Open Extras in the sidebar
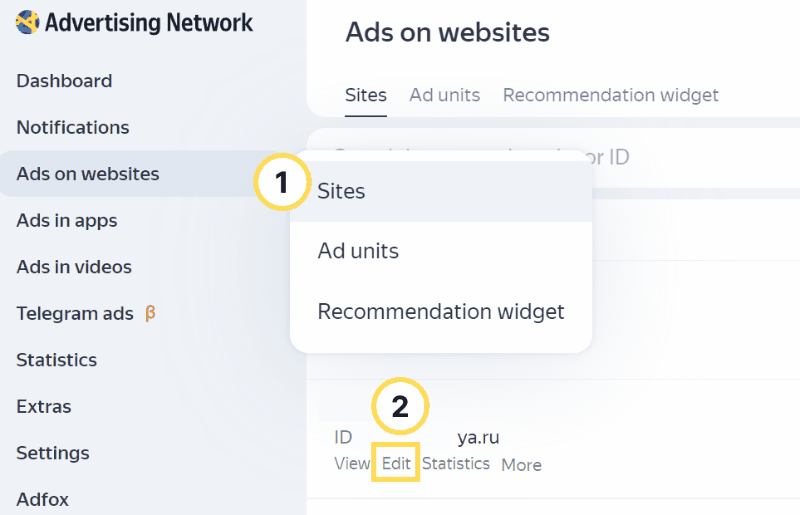Screen dimensions: 800x515 [44, 406]
